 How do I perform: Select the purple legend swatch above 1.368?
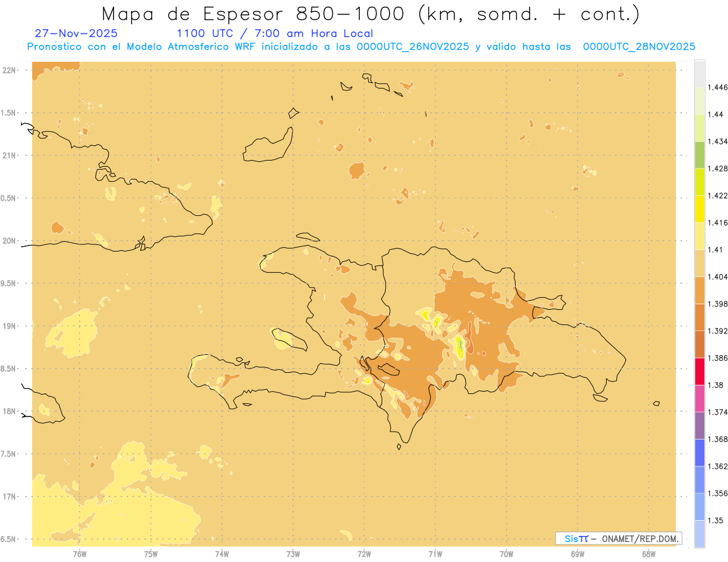(699, 426)
